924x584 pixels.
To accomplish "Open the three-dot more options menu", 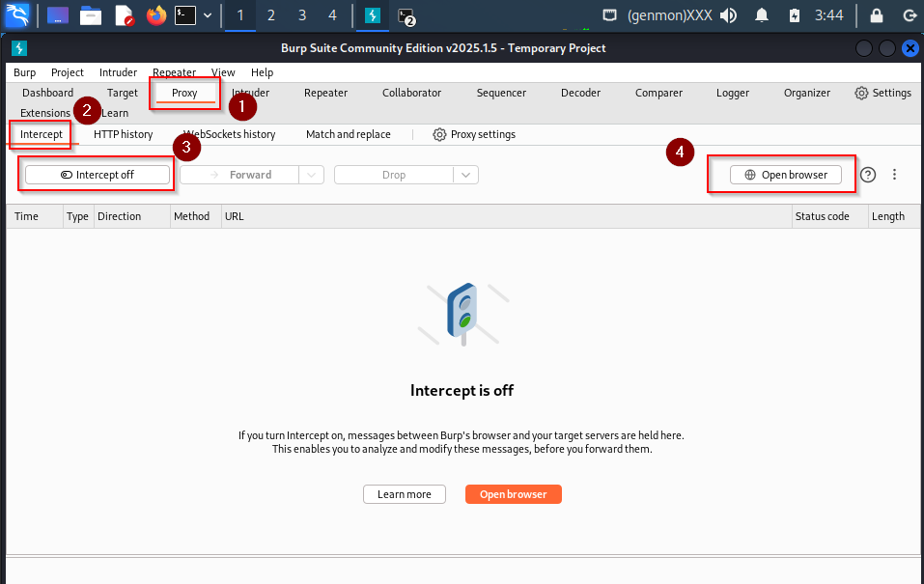I will 894,175.
